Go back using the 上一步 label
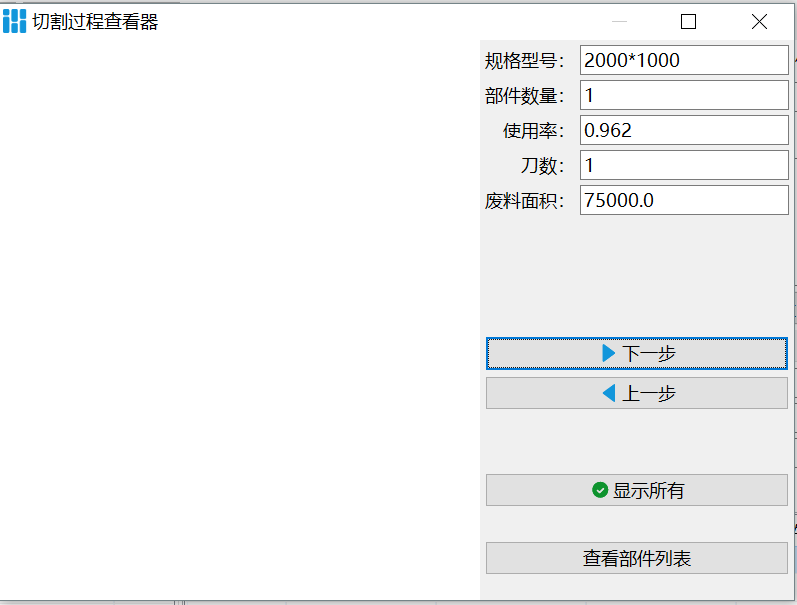 click(649, 393)
